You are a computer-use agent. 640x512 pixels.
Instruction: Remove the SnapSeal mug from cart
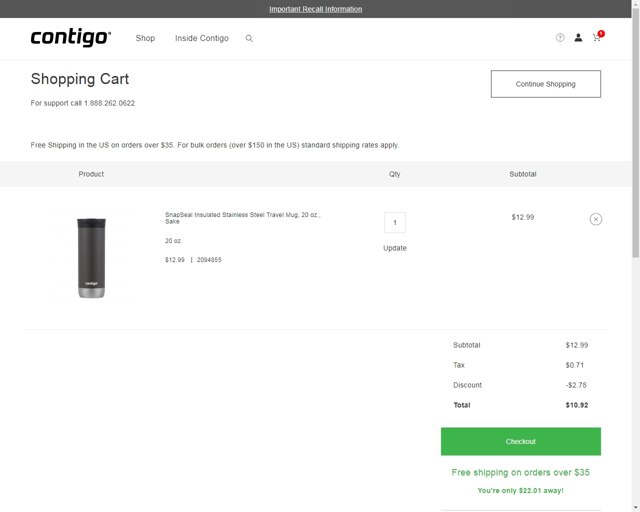[596, 219]
